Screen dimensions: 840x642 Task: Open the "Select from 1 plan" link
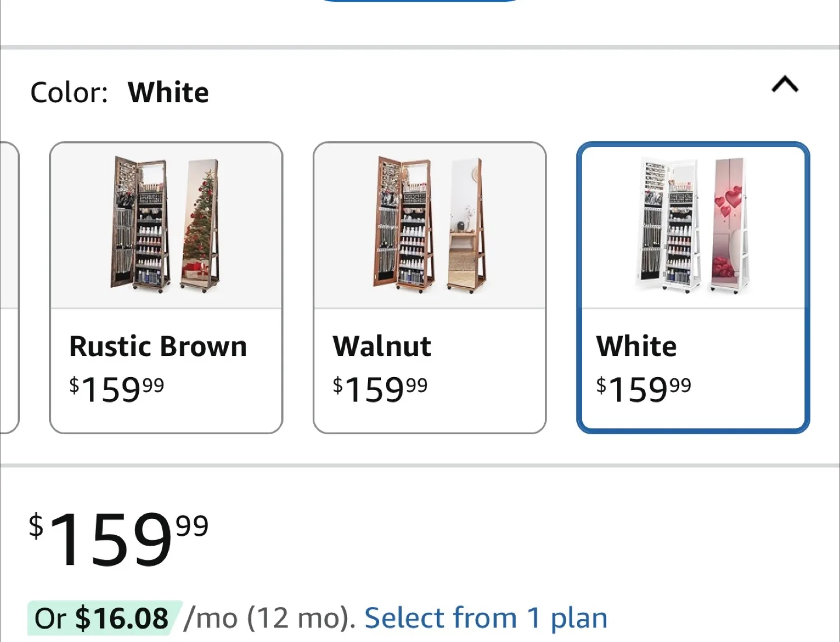tap(486, 618)
